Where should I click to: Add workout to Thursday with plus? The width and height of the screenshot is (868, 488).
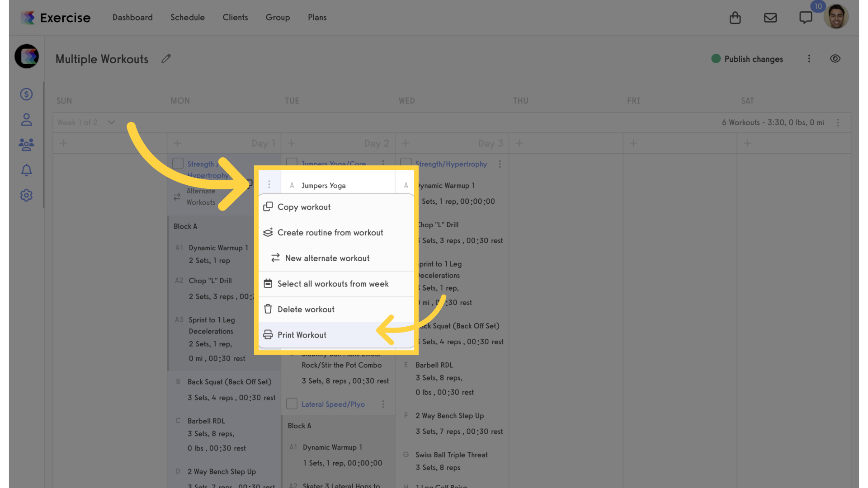(519, 143)
